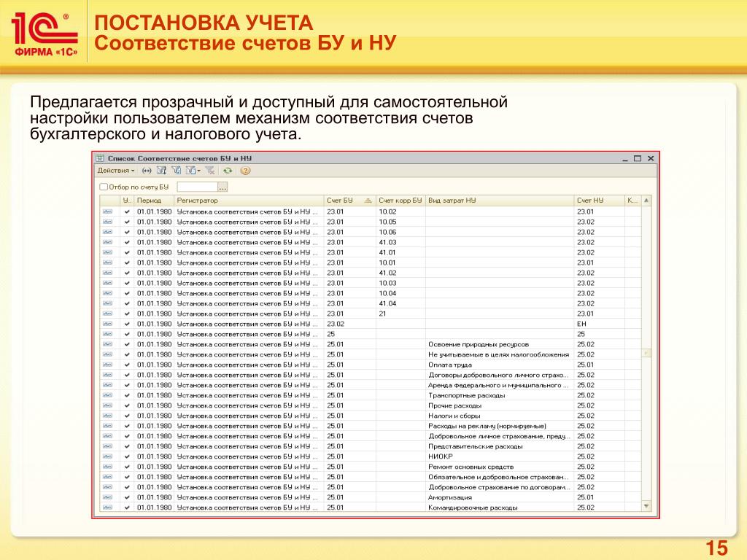Click the Счет БУ column header
The width and height of the screenshot is (747, 560).
(349, 201)
